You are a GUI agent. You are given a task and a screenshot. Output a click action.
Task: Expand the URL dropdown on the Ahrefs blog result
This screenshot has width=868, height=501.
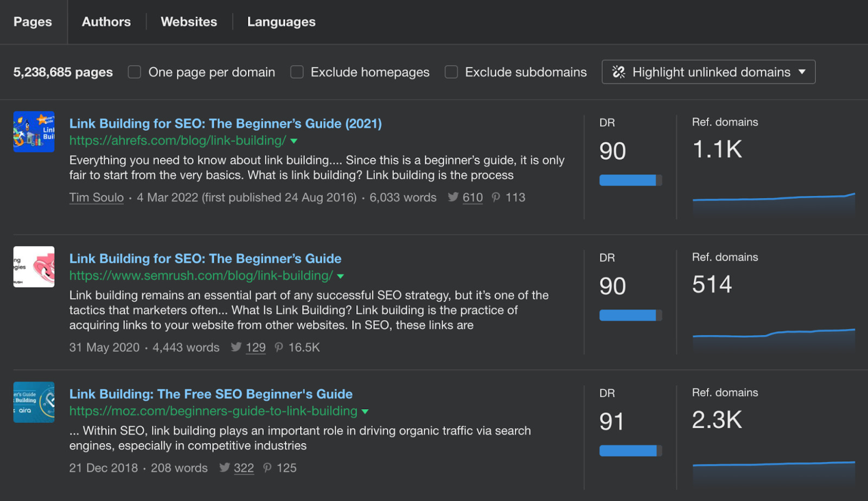[293, 141]
